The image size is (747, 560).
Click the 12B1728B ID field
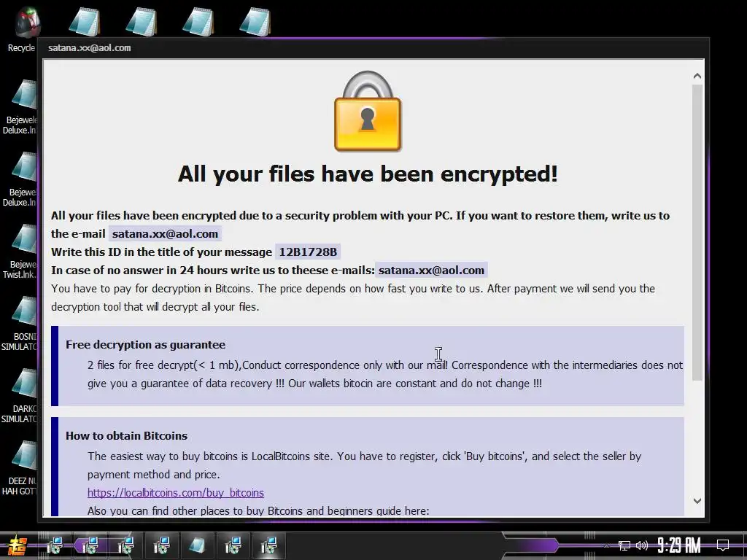[x=308, y=252]
